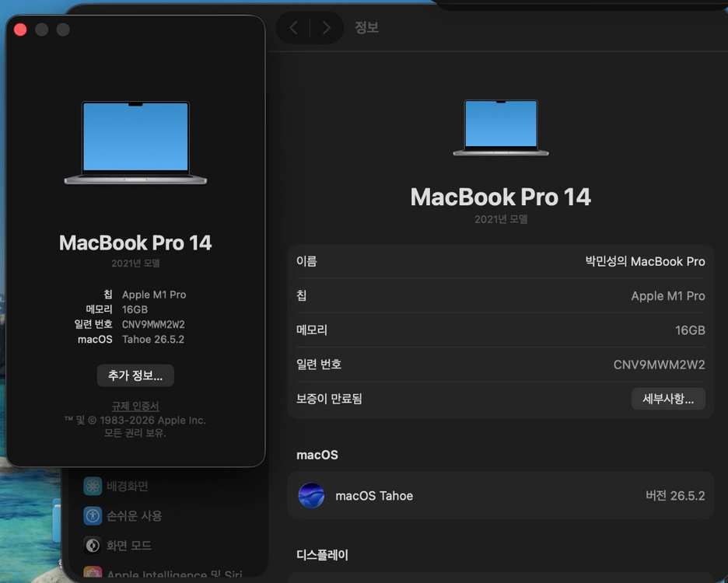Click the macOS Tahoe name text
Screen dimensions: 728x583
(x=374, y=496)
